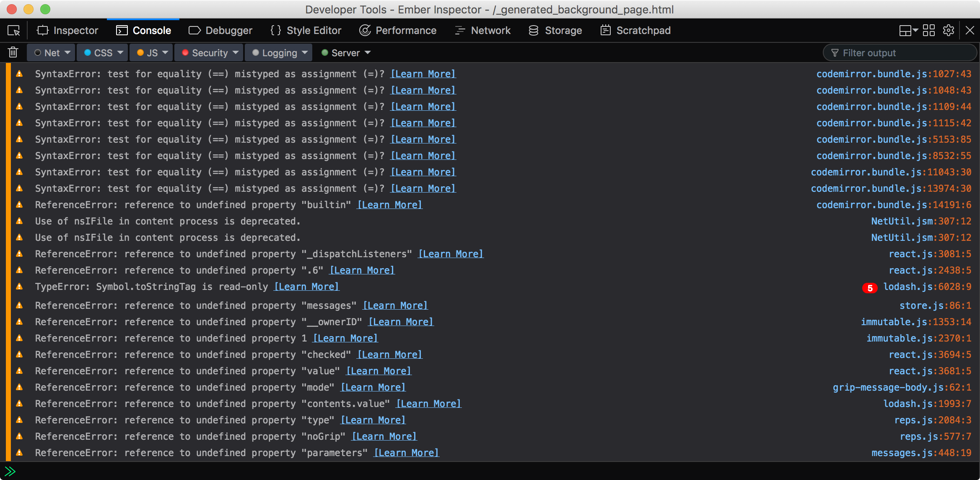
Task: Open source reps.js:2084:3
Action: point(933,420)
